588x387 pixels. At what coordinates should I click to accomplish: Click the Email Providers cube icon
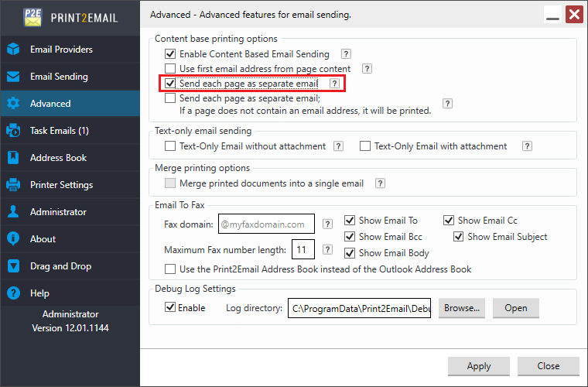click(13, 49)
